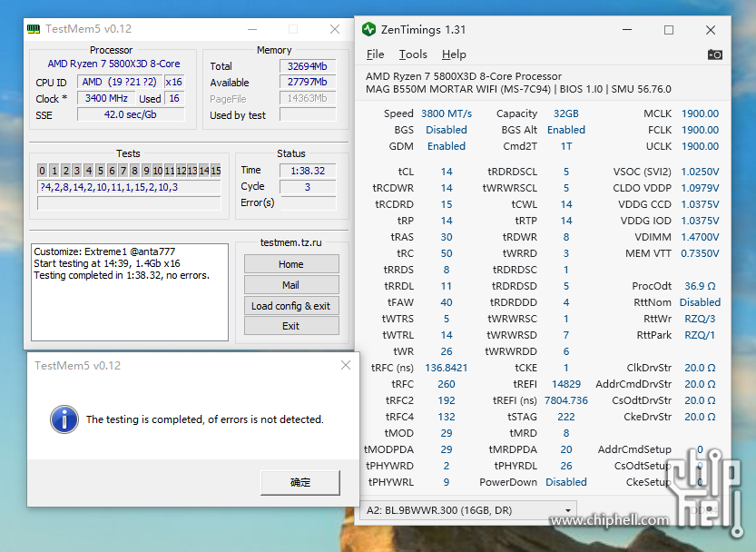Screen dimensions: 756x552
Task: Click the TestMem5 memory chip title icon
Action: point(34,29)
